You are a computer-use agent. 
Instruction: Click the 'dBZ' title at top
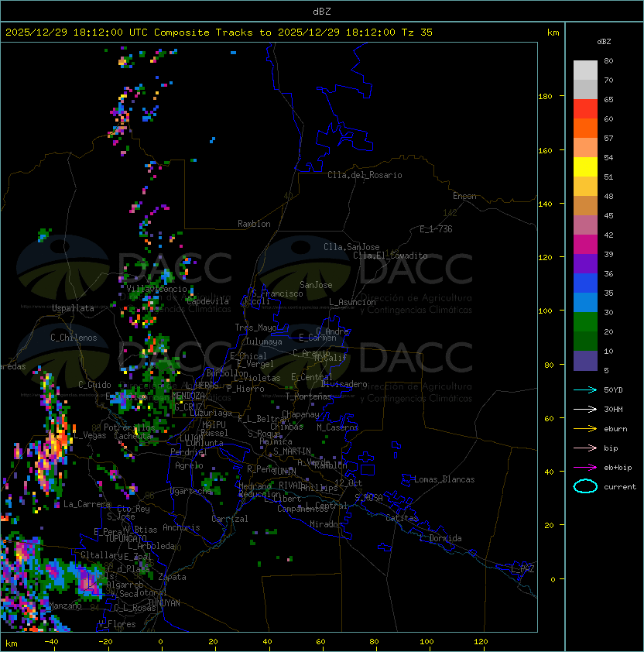(322, 11)
